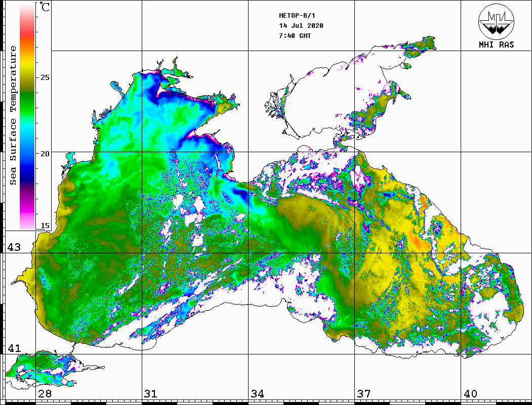
Task: Click longitude label '28'
Action: [x=45, y=394]
